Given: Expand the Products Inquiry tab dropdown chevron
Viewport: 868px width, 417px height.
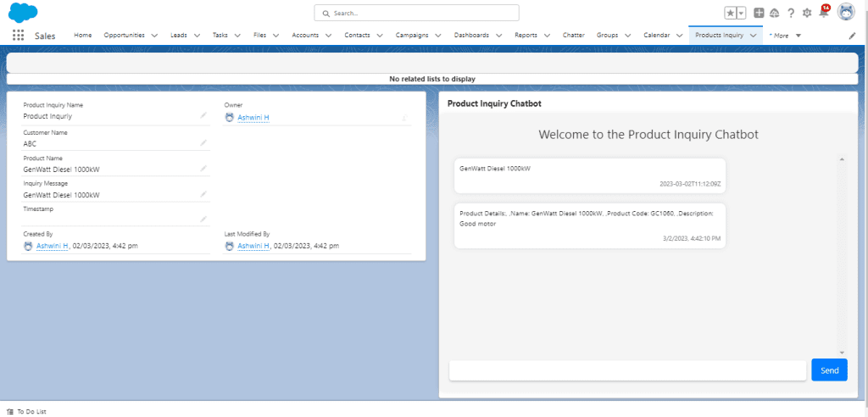Looking at the screenshot, I should [x=753, y=36].
